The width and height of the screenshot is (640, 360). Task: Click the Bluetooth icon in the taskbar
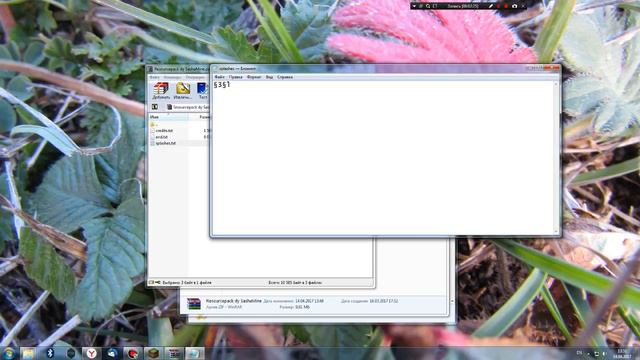(x=50, y=353)
